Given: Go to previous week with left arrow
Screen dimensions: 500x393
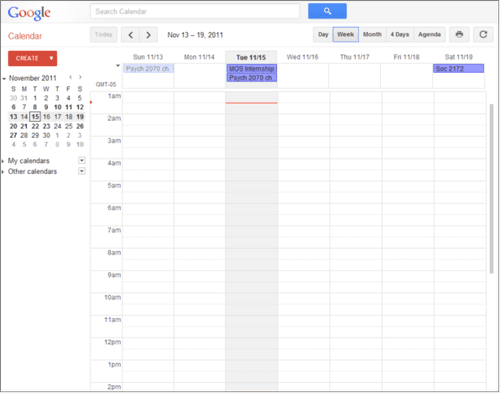Looking at the screenshot, I should tap(130, 35).
